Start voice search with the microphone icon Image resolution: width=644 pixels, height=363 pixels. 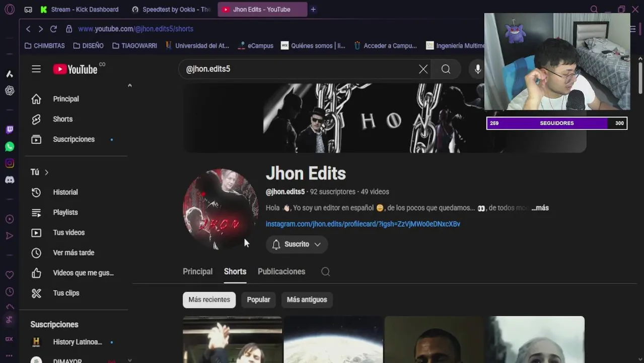[478, 69]
